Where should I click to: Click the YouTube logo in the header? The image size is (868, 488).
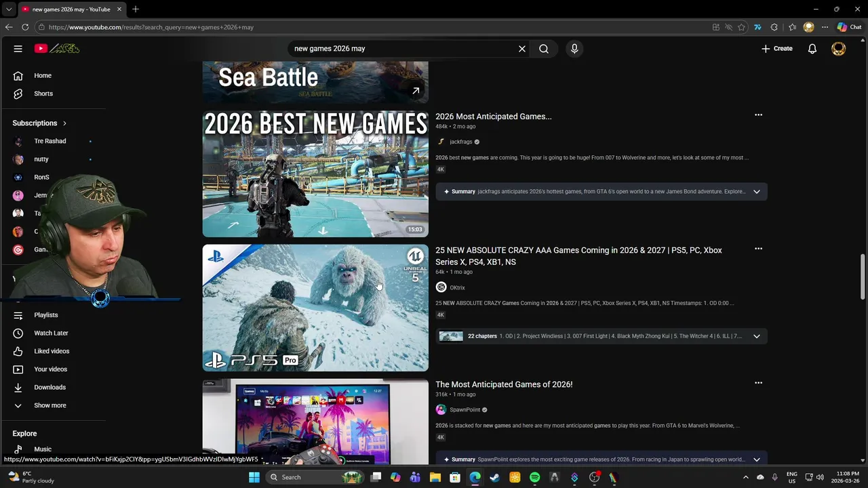(57, 49)
